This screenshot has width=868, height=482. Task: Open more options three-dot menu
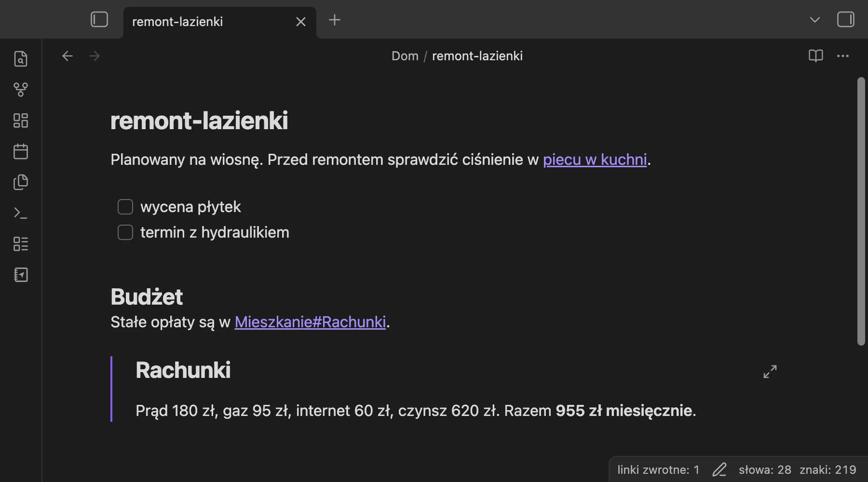[x=843, y=56]
